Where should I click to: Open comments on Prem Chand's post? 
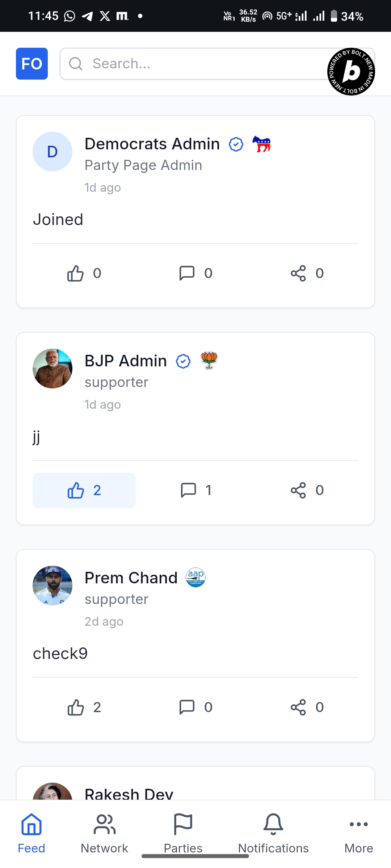[x=195, y=707]
